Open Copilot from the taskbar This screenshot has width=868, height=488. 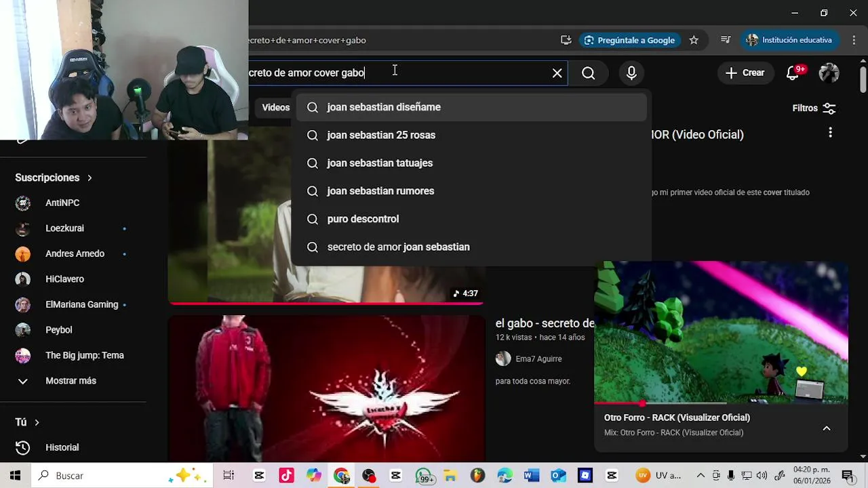point(313,476)
